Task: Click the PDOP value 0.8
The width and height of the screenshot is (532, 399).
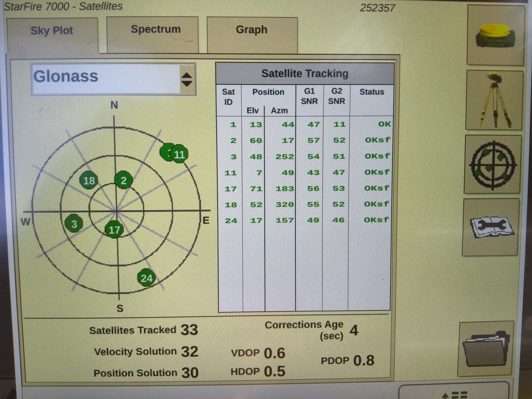Action: [364, 360]
